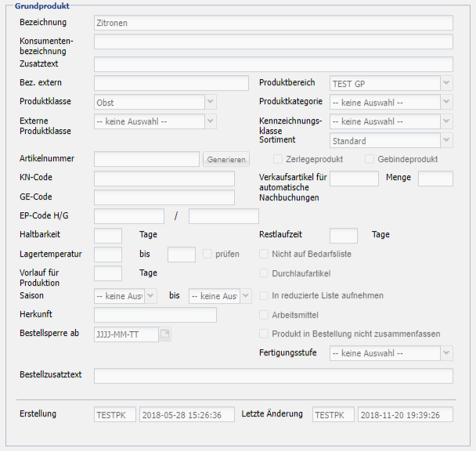Select the Bestellzusatztext input field
The width and height of the screenshot is (476, 451).
[272, 376]
